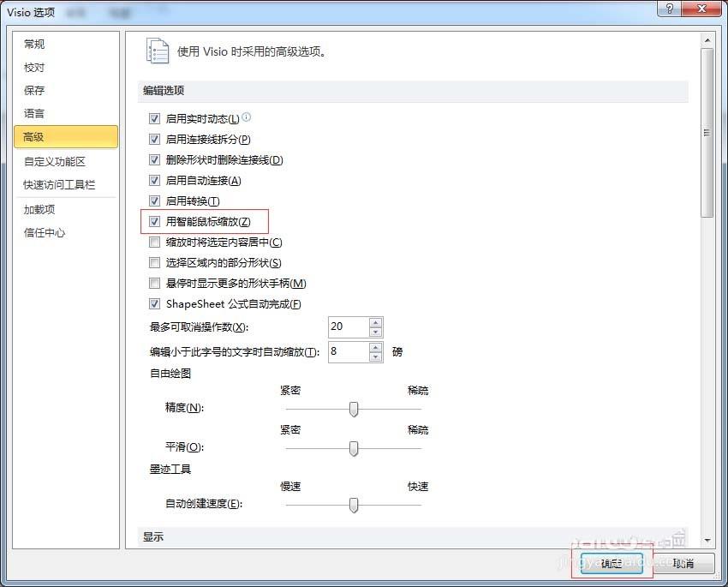Switch to the 常规 options page
This screenshot has width=728, height=587.
click(34, 44)
